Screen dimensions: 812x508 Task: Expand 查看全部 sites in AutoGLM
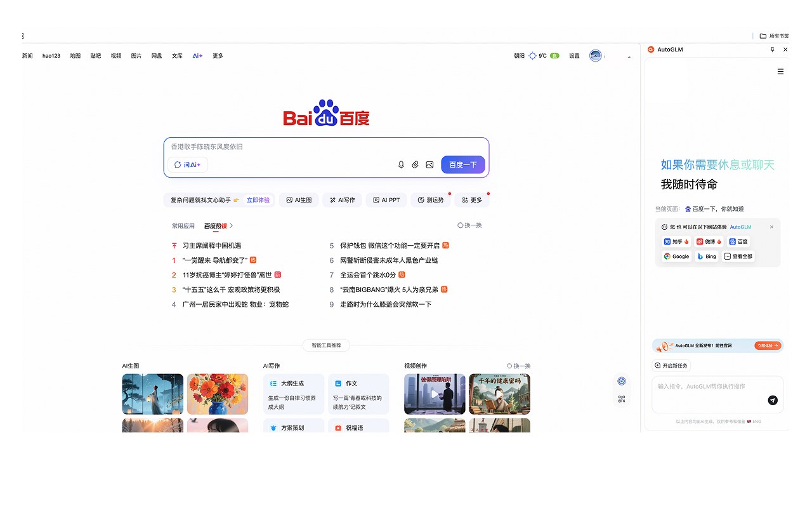click(738, 257)
